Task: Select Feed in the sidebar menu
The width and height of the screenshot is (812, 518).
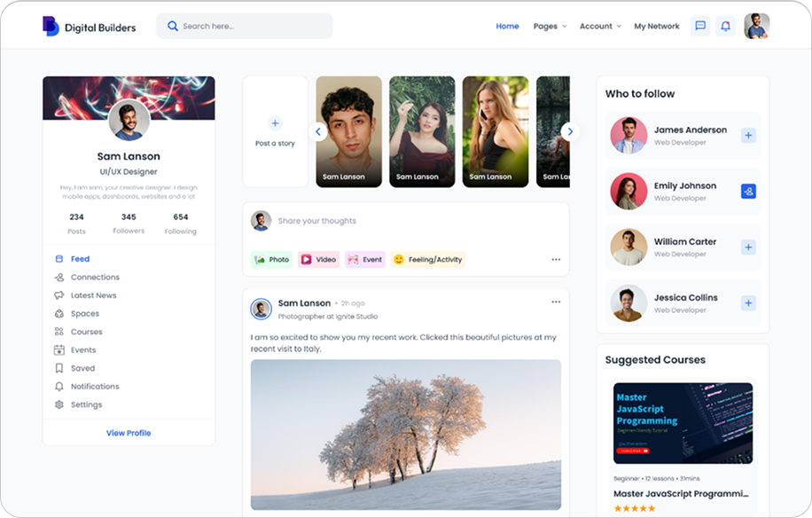Action: click(x=81, y=259)
